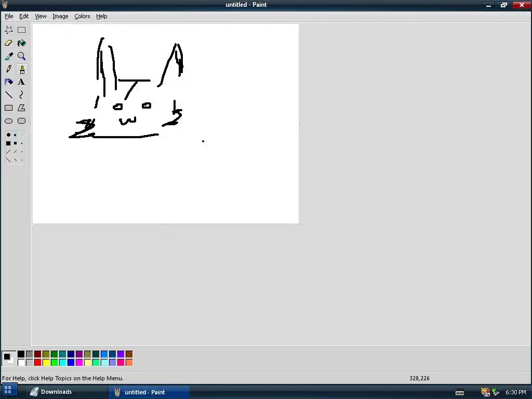Select the dark red maroon swatch
Image resolution: width=532 pixels, height=399 pixels.
pos(37,354)
